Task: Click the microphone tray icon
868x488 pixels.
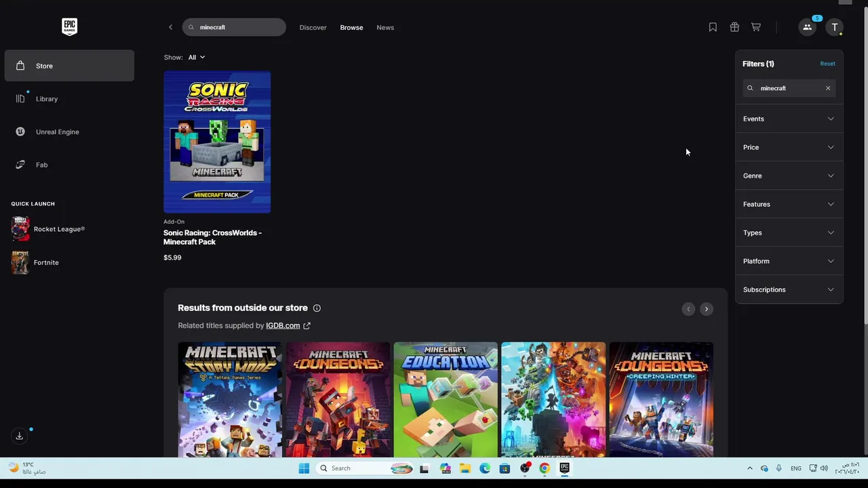Action: (x=778, y=468)
